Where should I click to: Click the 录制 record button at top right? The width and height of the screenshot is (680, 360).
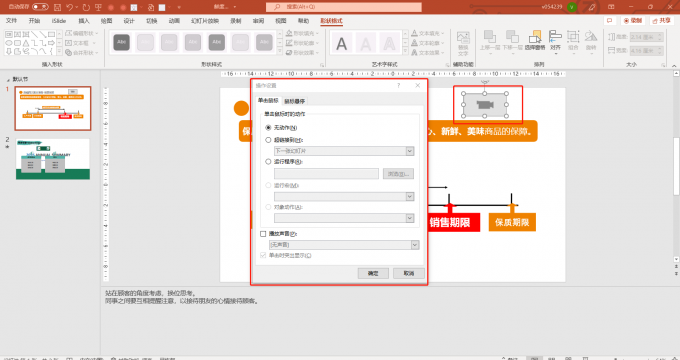click(x=633, y=20)
